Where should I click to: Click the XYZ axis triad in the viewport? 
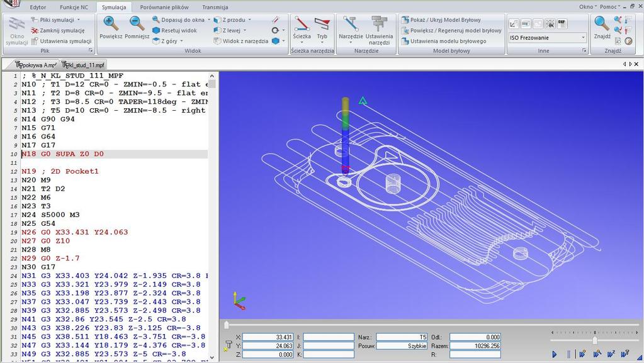pyautogui.click(x=239, y=301)
